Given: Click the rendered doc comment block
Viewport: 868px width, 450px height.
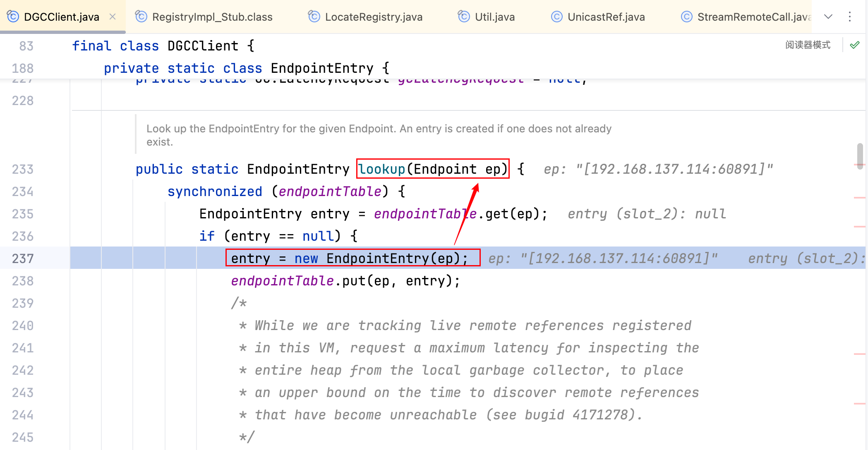Looking at the screenshot, I should [378, 135].
